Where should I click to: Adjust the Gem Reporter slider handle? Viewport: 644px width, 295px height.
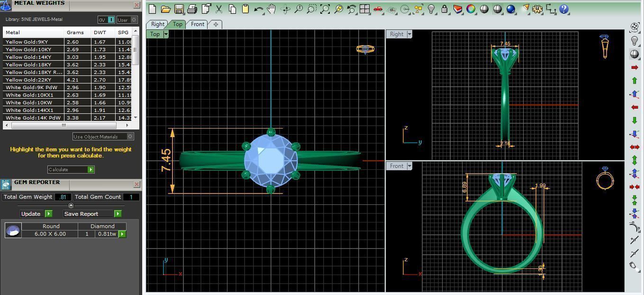pos(71,205)
